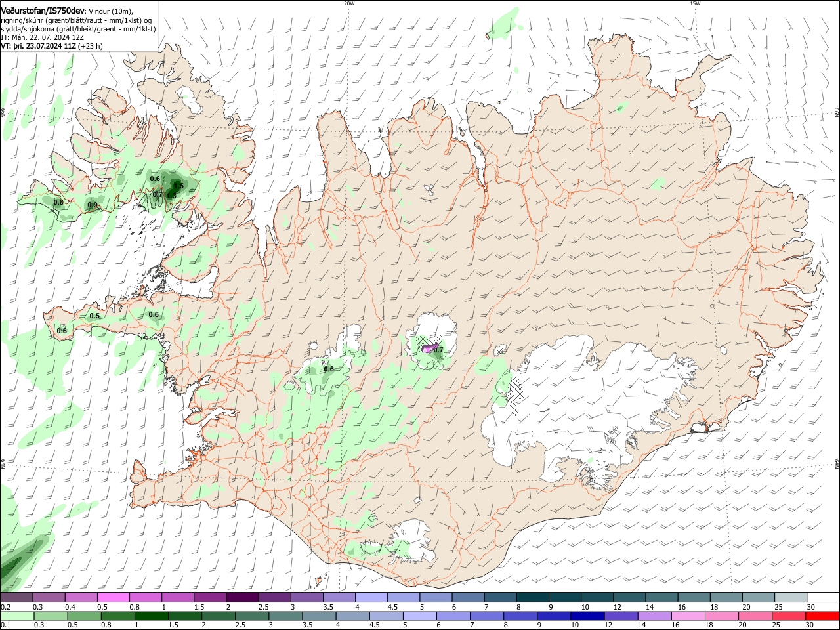Click the '30' label in the snow legend row

pos(811,607)
